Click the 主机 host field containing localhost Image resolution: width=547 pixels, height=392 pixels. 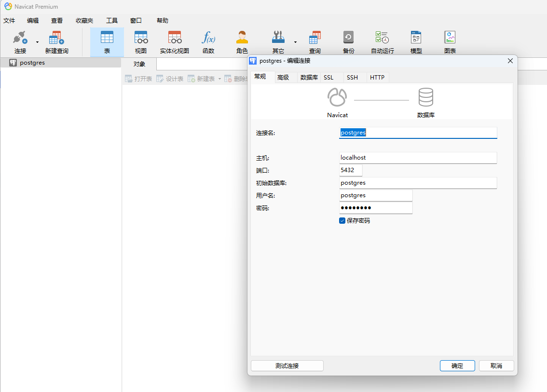[418, 158]
